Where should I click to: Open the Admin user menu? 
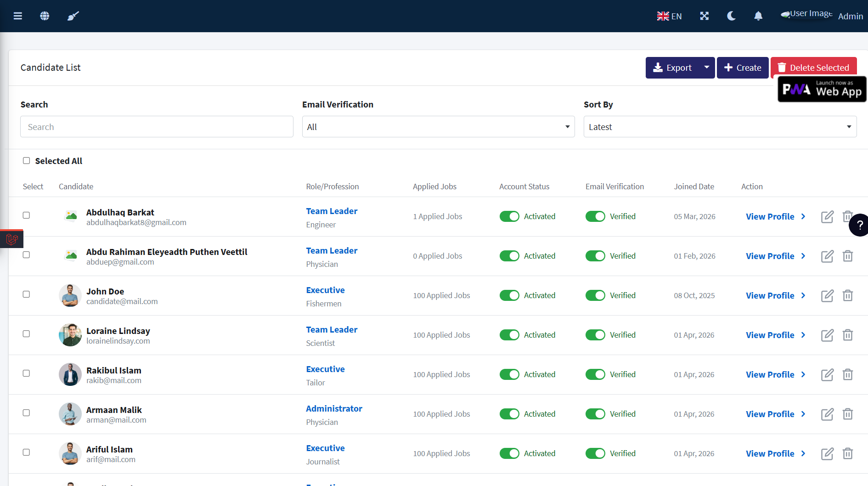850,16
